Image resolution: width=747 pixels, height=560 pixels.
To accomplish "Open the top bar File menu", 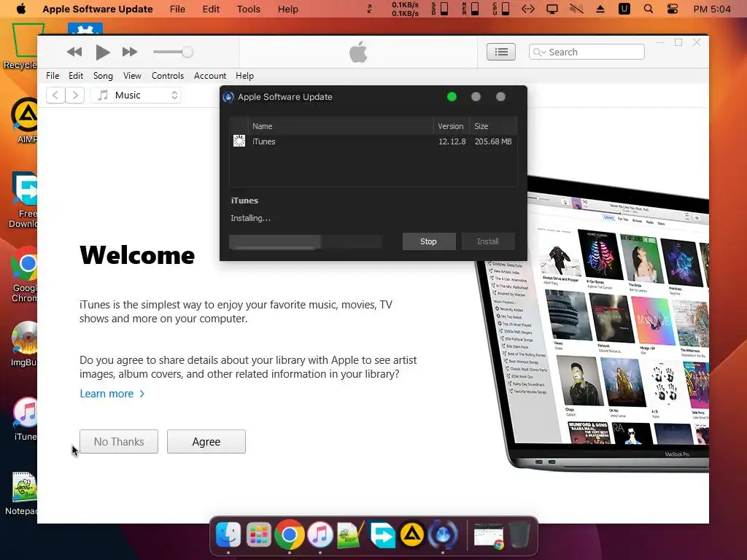I will coord(177,9).
